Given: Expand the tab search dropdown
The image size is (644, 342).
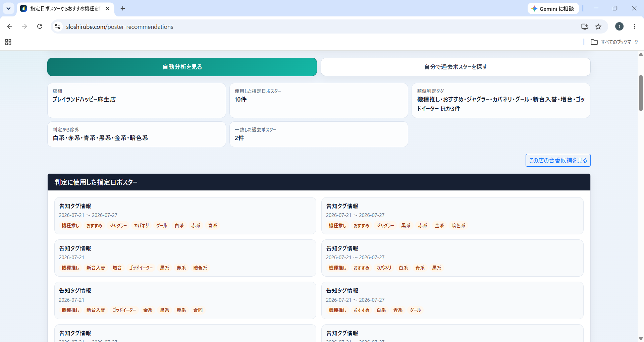Looking at the screenshot, I should pyautogui.click(x=8, y=8).
